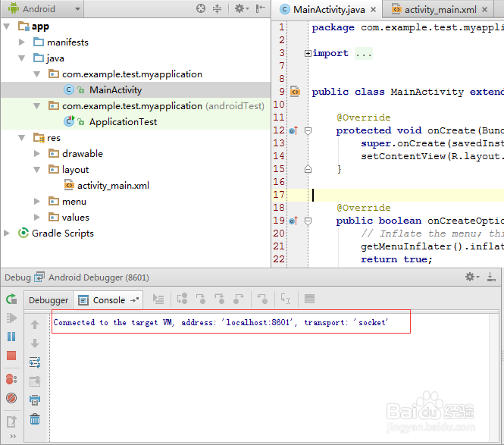Fold the onCreate method at line 12
The height and width of the screenshot is (445, 504).
click(x=308, y=131)
